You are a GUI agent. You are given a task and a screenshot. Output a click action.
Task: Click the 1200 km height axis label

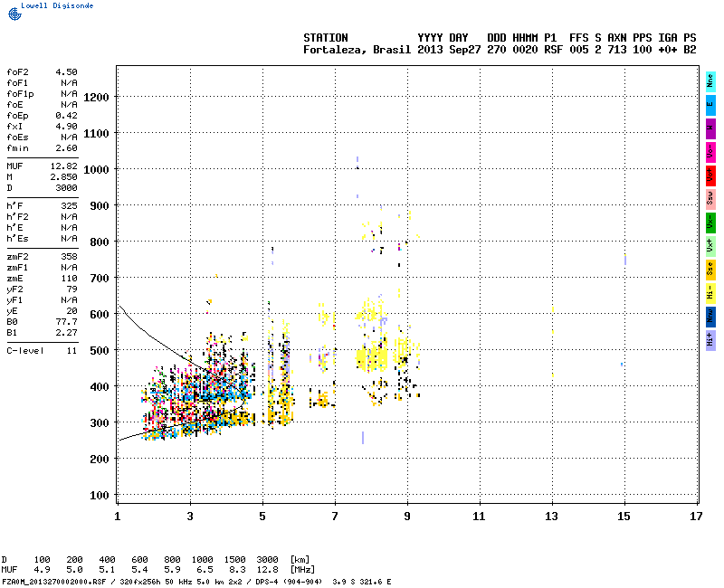tap(97, 98)
